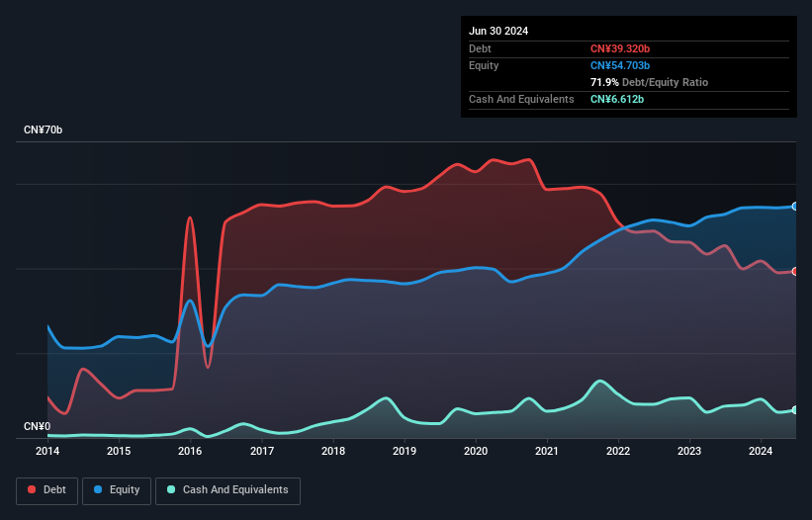
Task: Click the blue Equity endpoint marker
Action: pyautogui.click(x=795, y=207)
